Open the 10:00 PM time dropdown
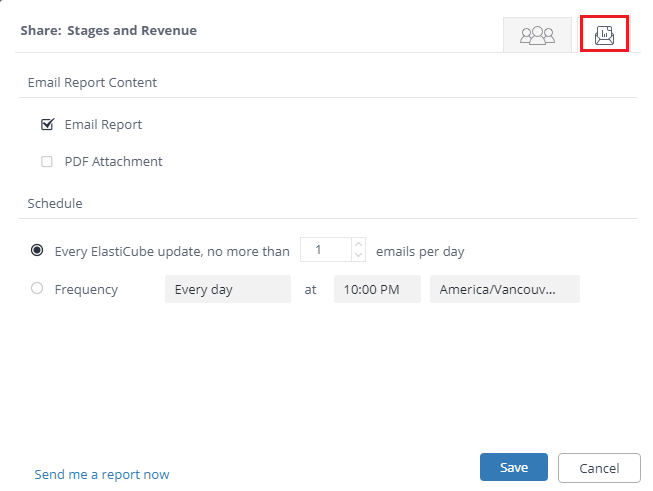653x491 pixels. (x=377, y=289)
